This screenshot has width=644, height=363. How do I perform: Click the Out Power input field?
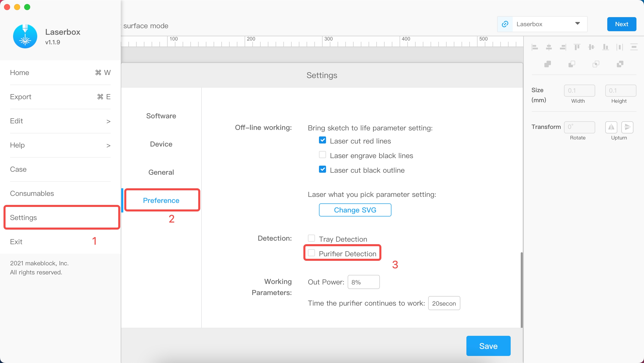363,282
